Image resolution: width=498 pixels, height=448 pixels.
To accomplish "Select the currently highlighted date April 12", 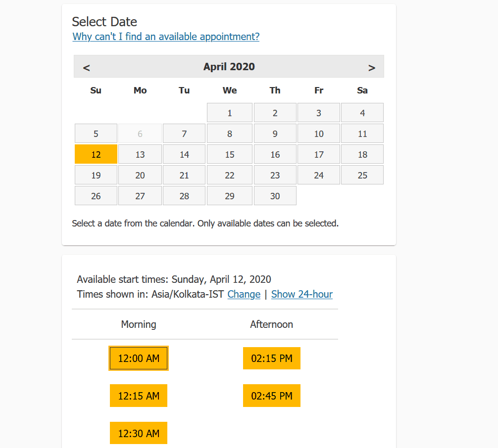I will click(96, 154).
